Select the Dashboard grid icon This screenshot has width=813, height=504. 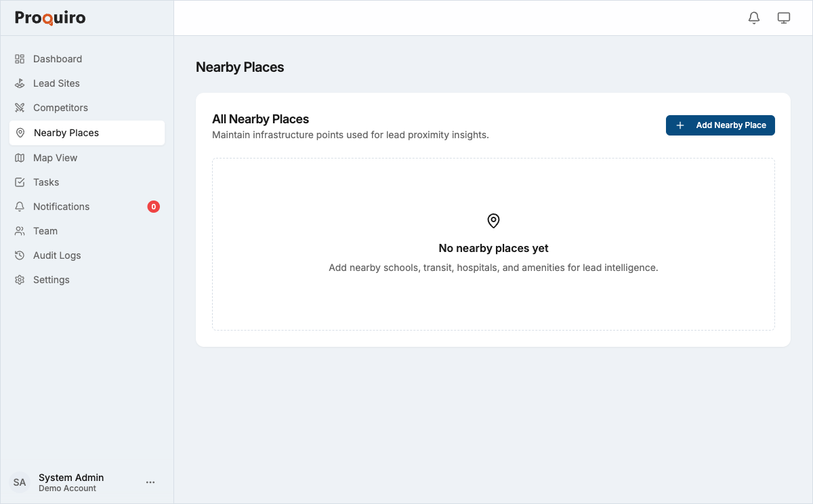(20, 59)
